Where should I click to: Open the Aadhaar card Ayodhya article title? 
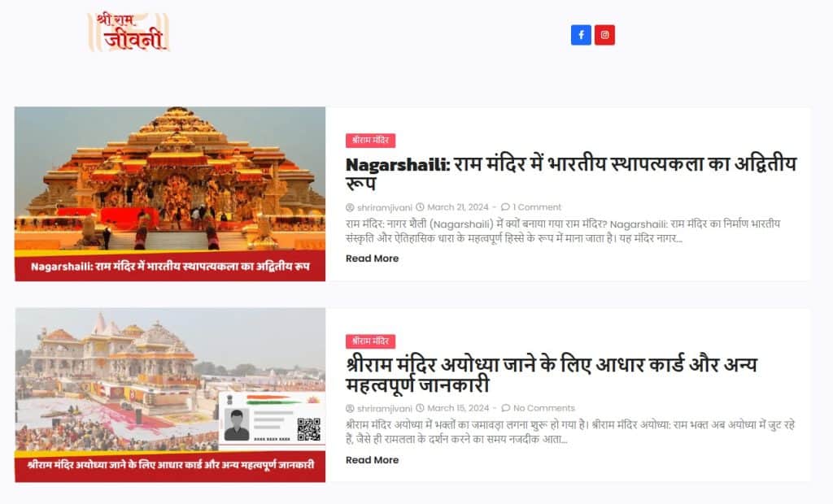tap(551, 375)
